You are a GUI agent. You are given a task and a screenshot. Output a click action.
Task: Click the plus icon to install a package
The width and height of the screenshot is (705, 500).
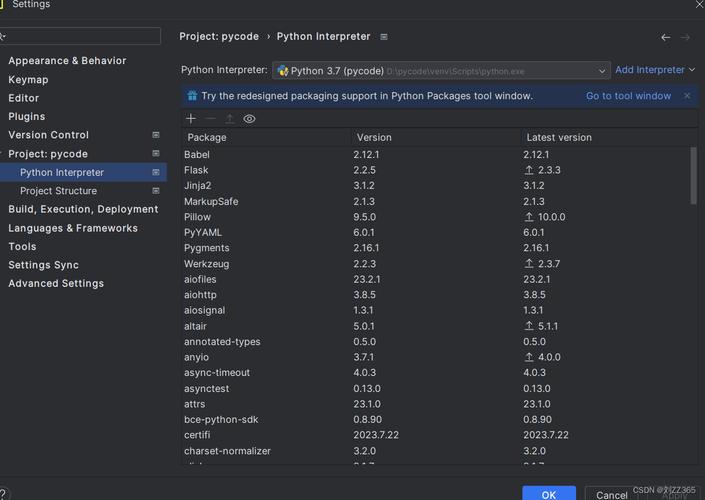pyautogui.click(x=191, y=119)
